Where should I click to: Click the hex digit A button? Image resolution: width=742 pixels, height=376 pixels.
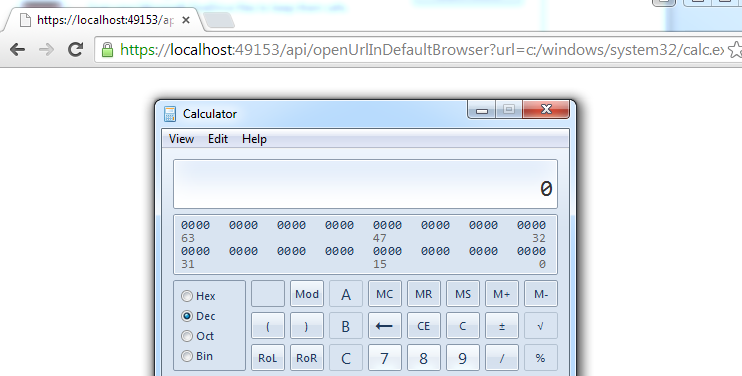click(346, 294)
